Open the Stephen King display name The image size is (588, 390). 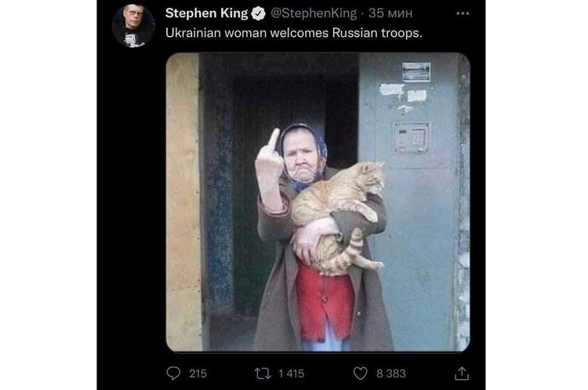206,13
